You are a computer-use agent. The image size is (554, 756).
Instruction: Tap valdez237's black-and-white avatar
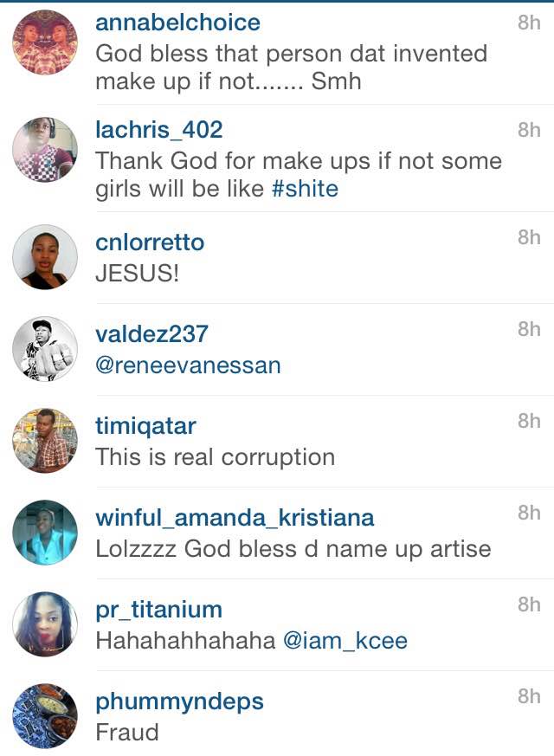click(45, 349)
